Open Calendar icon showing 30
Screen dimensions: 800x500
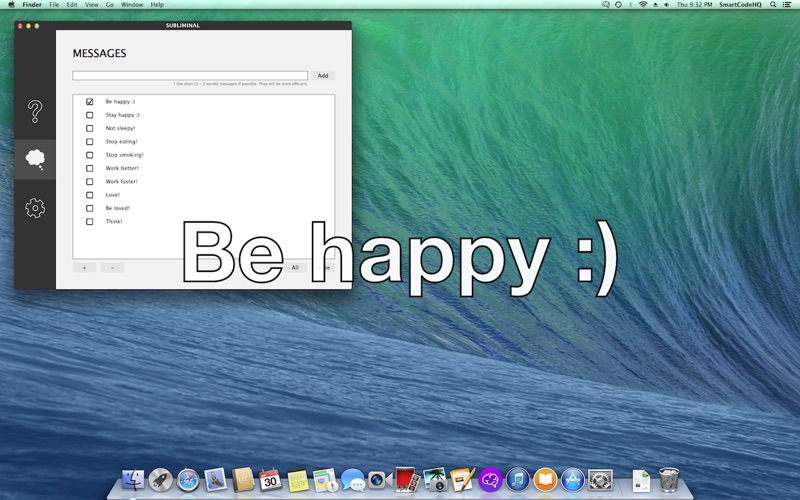coord(270,480)
